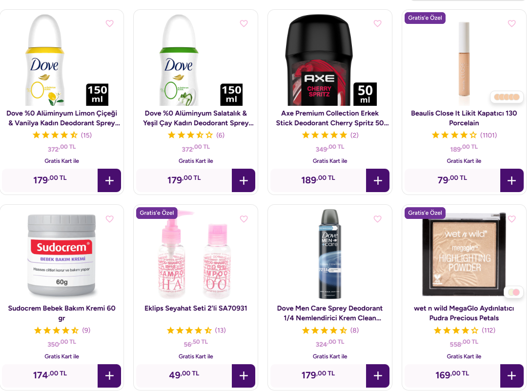Favorite the Sudocrem baby cream
The width and height of the screenshot is (532, 392).
pyautogui.click(x=109, y=219)
